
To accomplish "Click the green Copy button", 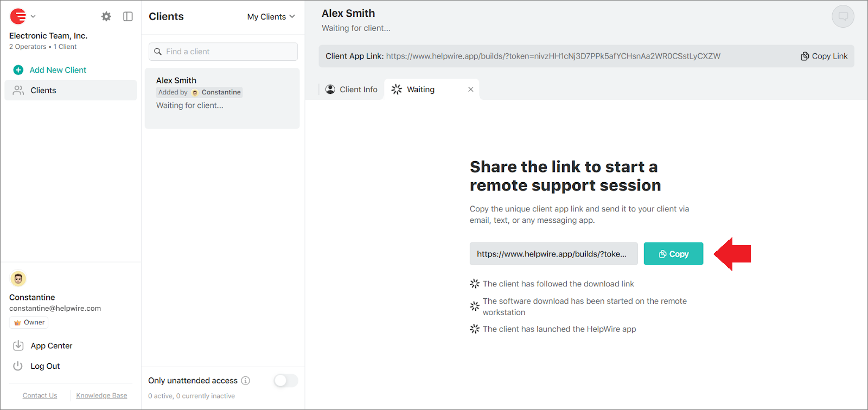I will 673,254.
